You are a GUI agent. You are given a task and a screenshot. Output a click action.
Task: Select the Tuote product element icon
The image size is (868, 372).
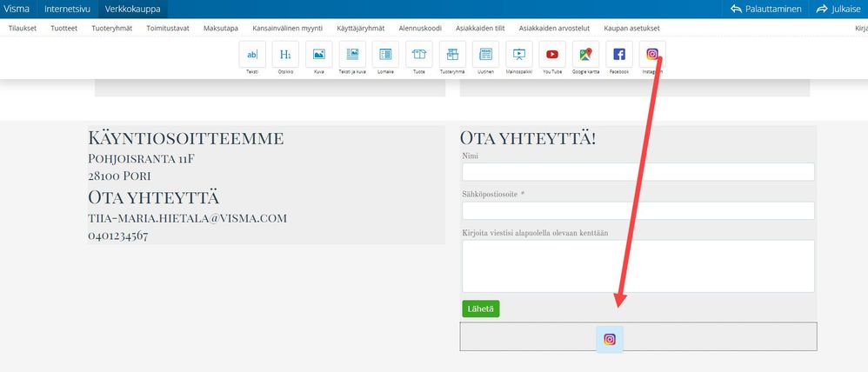click(x=419, y=54)
